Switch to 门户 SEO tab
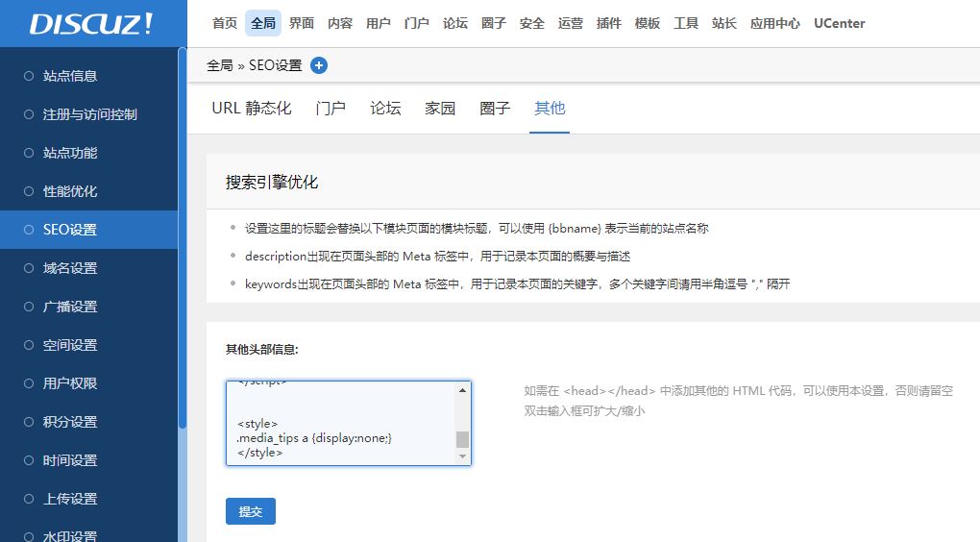 [331, 109]
